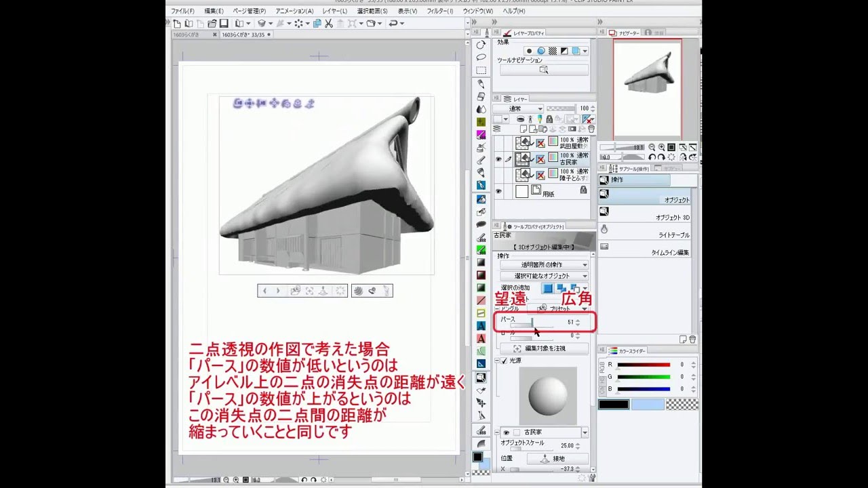
Task: Zoom out in the Navigator panel
Action: pyautogui.click(x=652, y=147)
